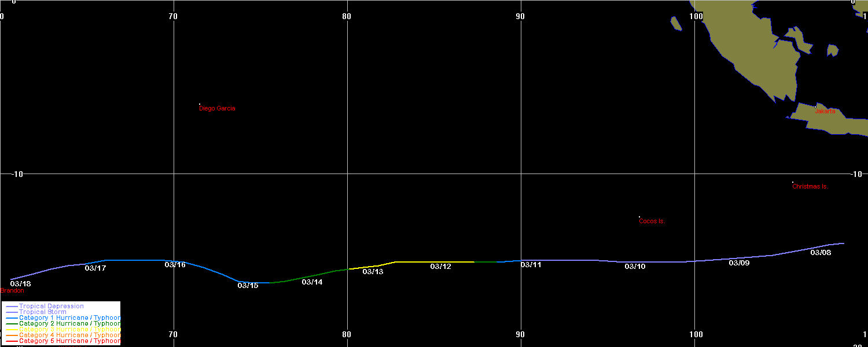Click the Tropical Depression legend entry
Viewport: 868px width, 347px height.
pyautogui.click(x=51, y=306)
